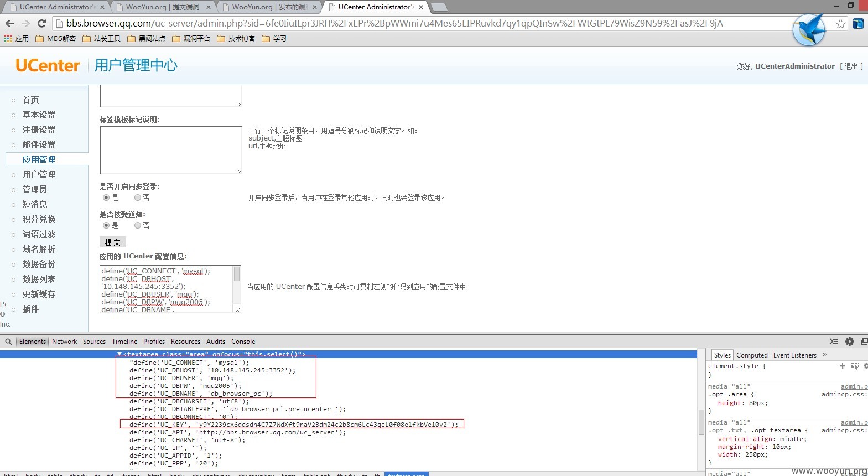This screenshot has height=476, width=868.
Task: Open 更新缓存 in the sidebar
Action: tap(39, 294)
